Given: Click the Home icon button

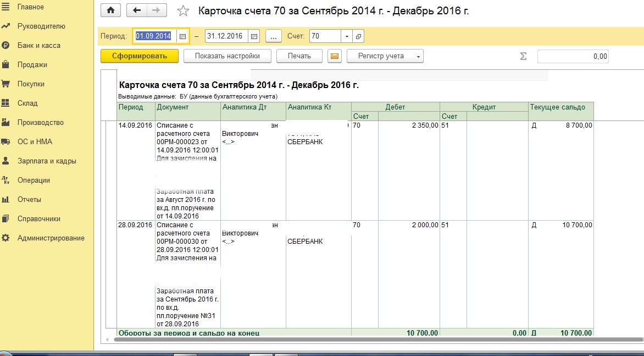Looking at the screenshot, I should [111, 10].
